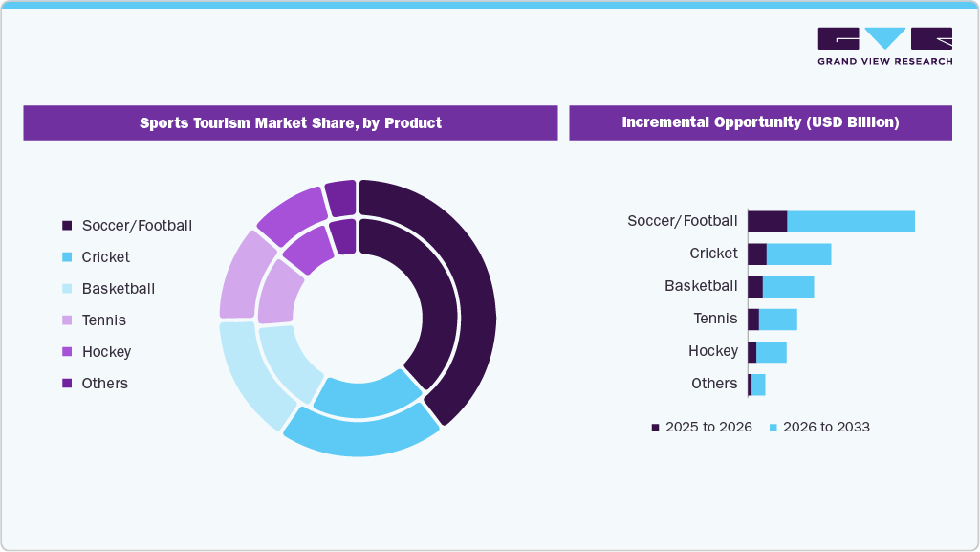Viewport: 980px width, 552px height.
Task: Click the longest light blue opportunity bar
Action: [x=851, y=220]
